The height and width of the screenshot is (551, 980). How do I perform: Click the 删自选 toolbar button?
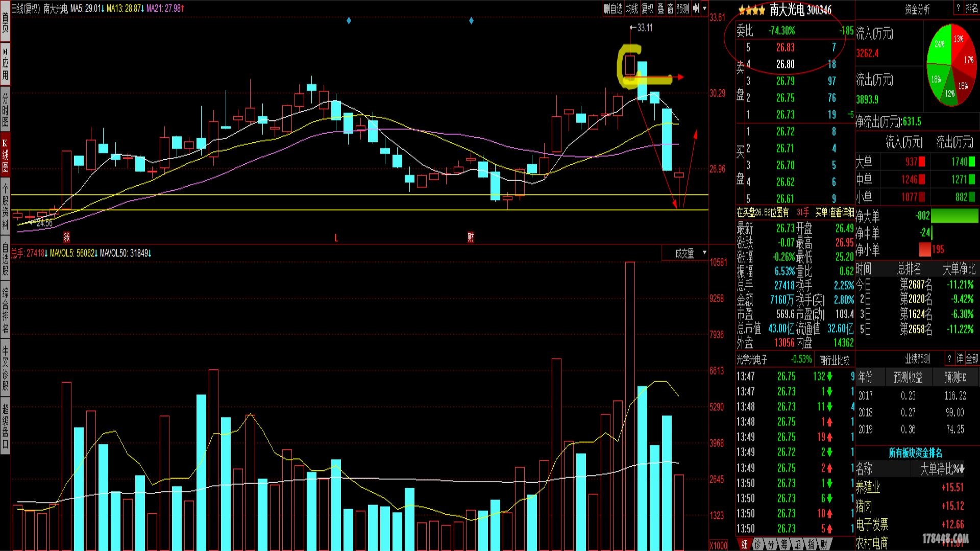tap(613, 8)
